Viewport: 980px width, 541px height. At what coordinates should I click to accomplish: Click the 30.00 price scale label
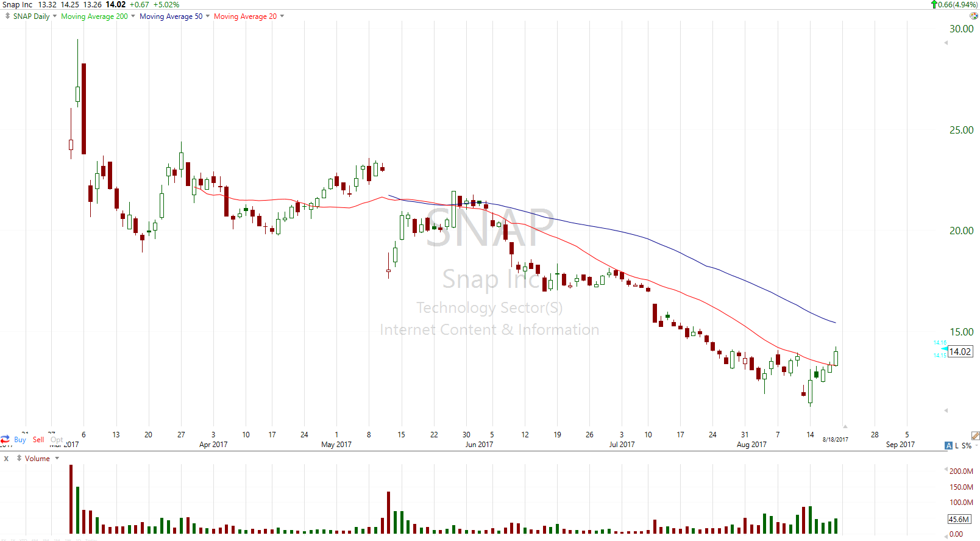pos(961,29)
